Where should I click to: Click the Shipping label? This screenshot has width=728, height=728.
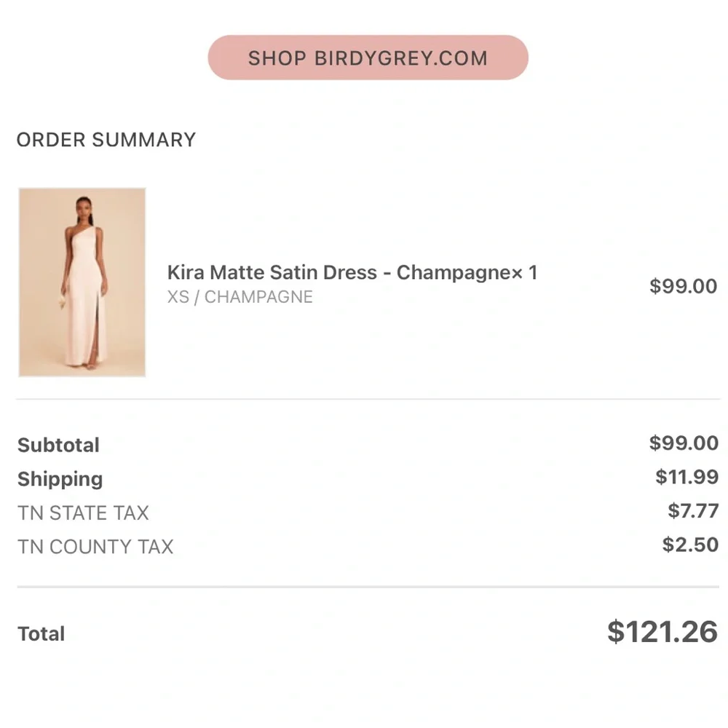[x=60, y=479]
